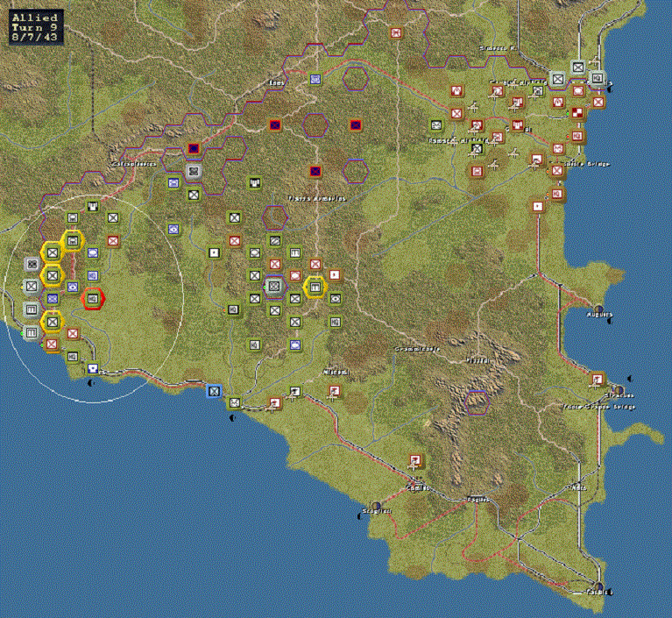
Task: Select the airfield unit counter below the Niscemi label
Action: click(336, 391)
